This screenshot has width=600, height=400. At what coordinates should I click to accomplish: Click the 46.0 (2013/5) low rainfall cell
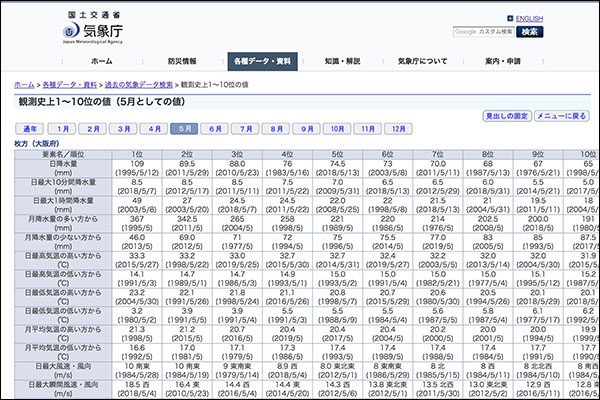point(137,242)
